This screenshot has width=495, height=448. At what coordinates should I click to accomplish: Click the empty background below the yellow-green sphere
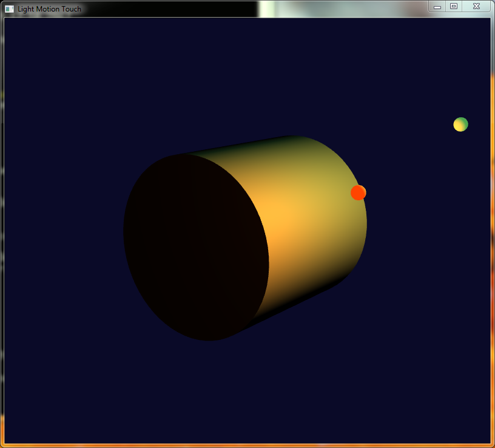click(460, 194)
